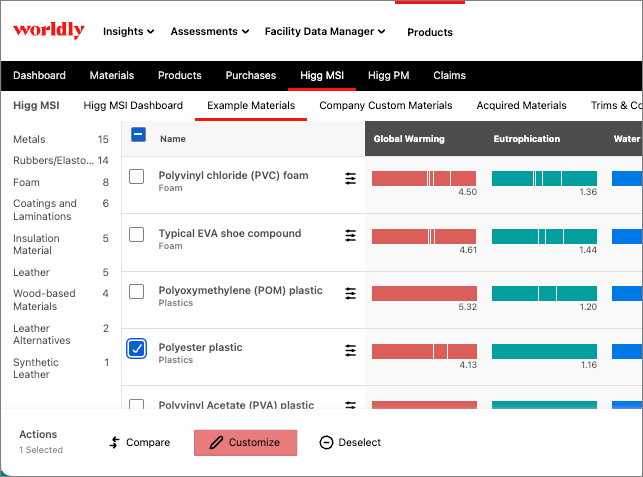Open the Polyester plastic material name

[200, 347]
